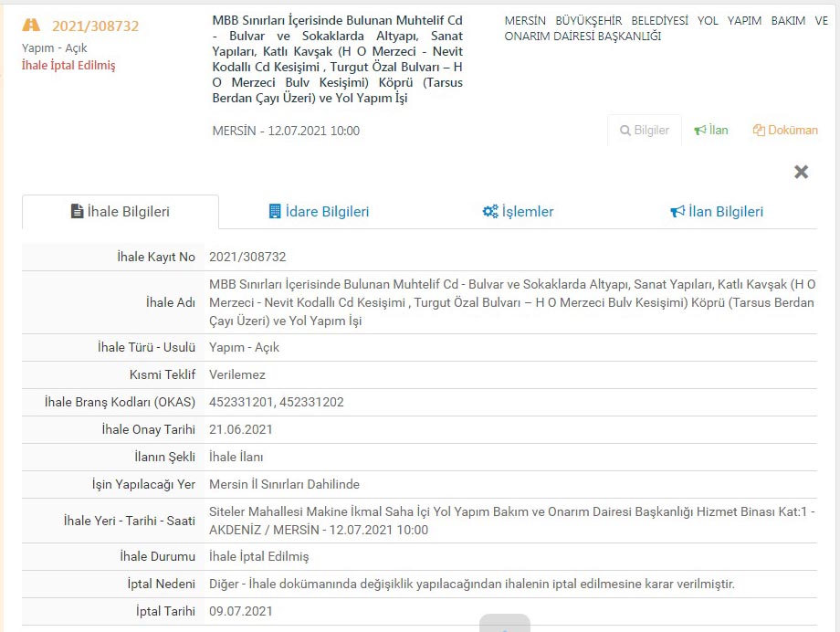Click the Kısmi Teklif value Verilemez
Image resolution: width=840 pixels, height=632 pixels.
coord(237,374)
